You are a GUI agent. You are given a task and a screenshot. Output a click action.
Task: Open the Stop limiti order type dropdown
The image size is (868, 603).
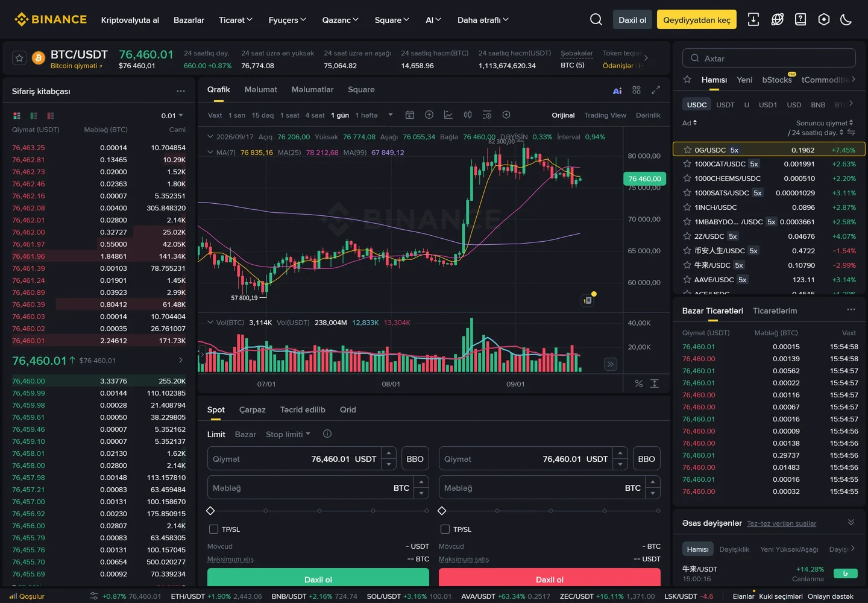point(288,434)
